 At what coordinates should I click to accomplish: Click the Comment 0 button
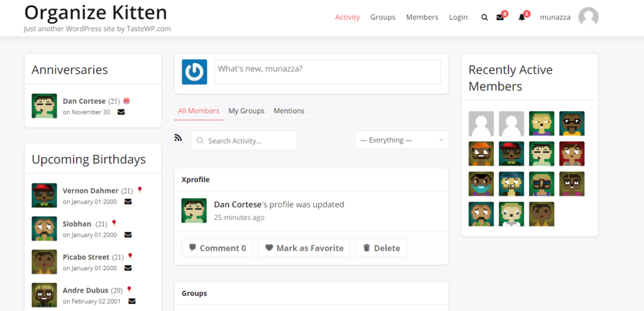[217, 248]
